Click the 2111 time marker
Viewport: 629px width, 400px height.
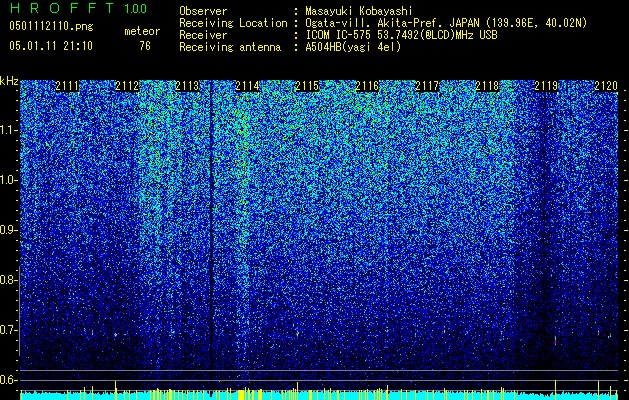pos(67,86)
